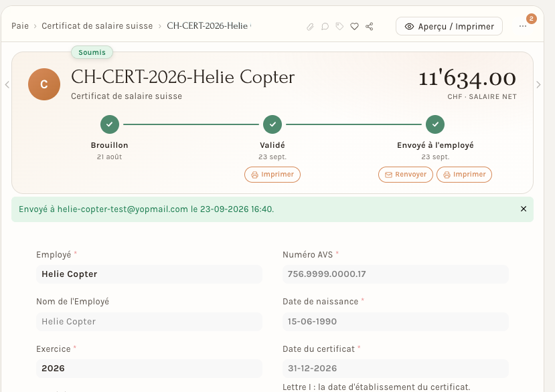Navigate to Paie breadcrumb
This screenshot has width=555, height=392.
(x=20, y=26)
